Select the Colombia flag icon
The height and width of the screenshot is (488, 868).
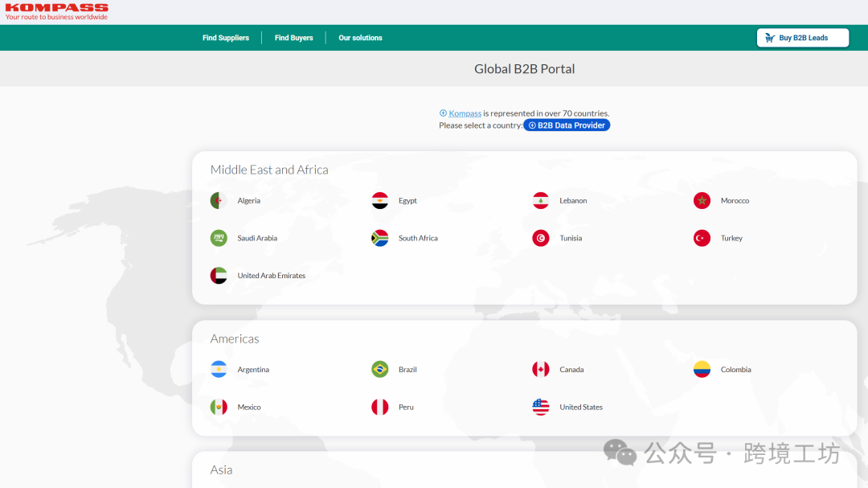click(x=702, y=370)
